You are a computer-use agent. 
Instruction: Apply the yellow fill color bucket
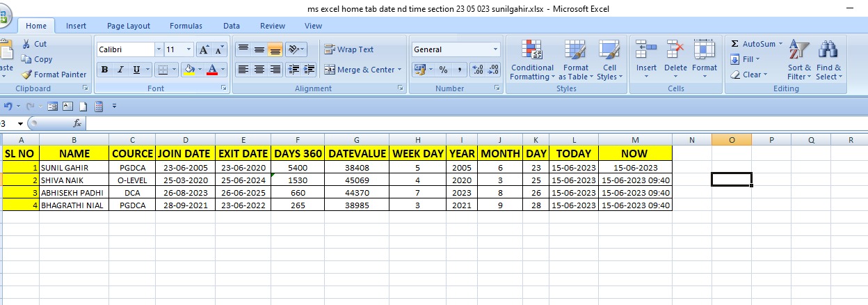click(x=188, y=70)
